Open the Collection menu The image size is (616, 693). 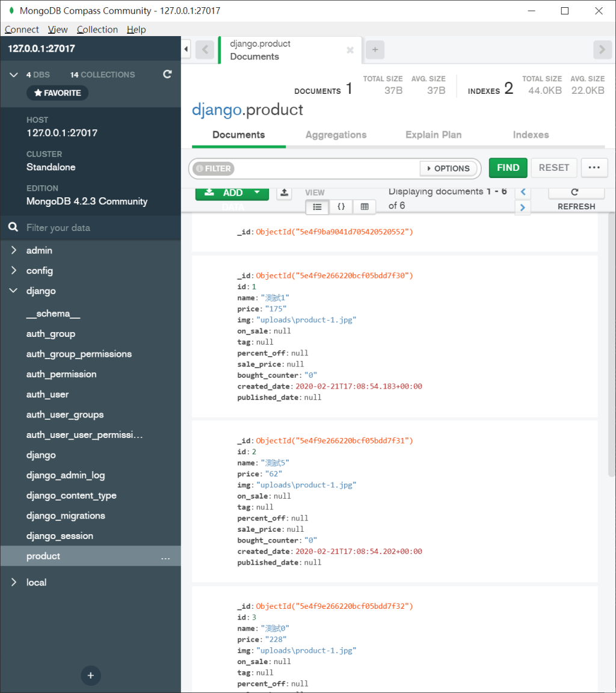coord(97,29)
